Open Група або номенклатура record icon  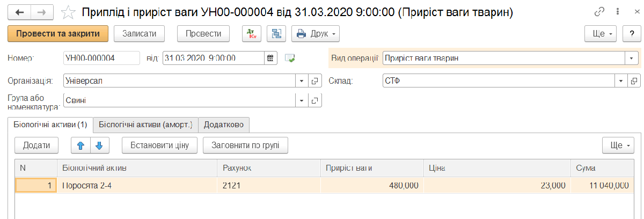coord(315,100)
